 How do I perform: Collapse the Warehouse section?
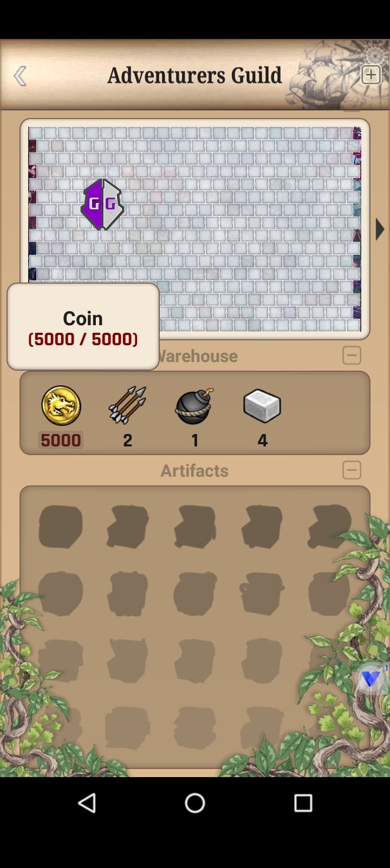click(x=352, y=356)
